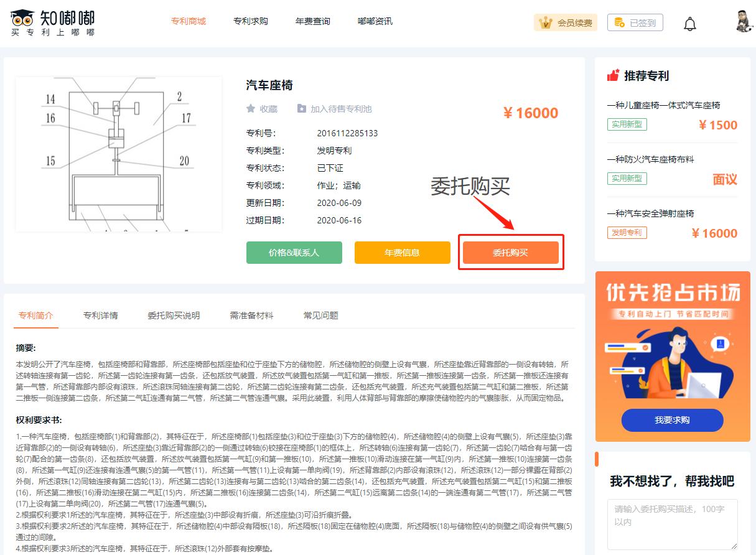Open the 常见问题 tab

pyautogui.click(x=321, y=315)
